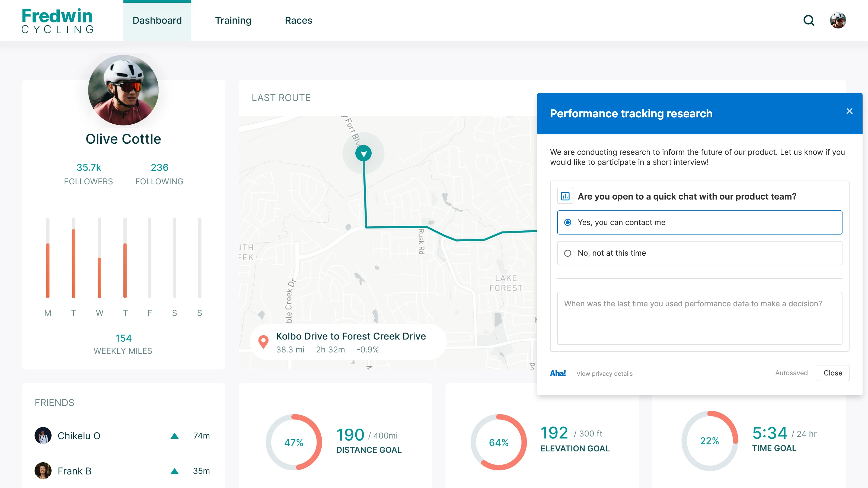Click the 236 following count
Image resolution: width=868 pixels, height=488 pixels.
(159, 167)
